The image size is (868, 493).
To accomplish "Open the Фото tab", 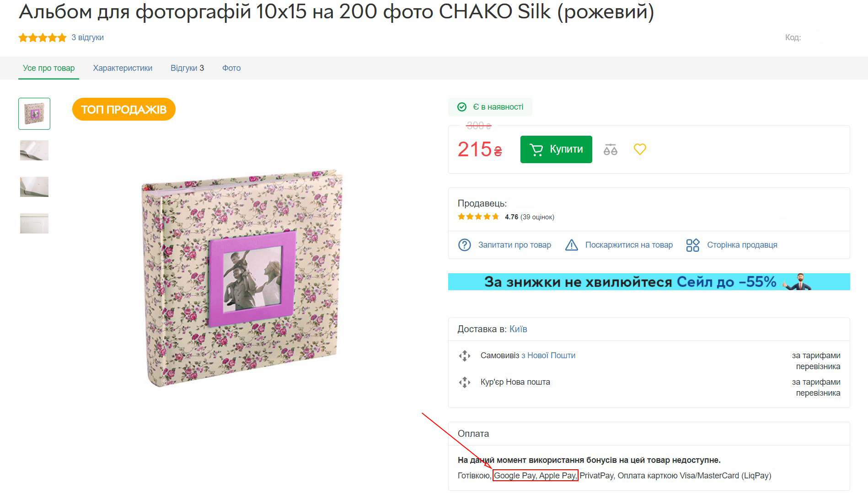I will [231, 68].
